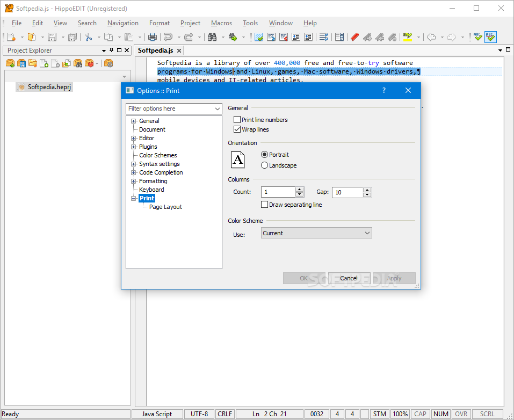Expand the General tree node

point(133,121)
